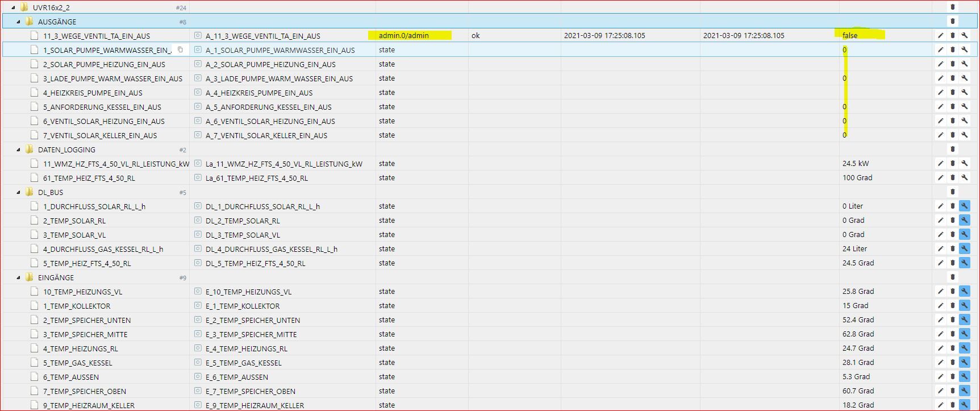Collapse the AUSGÄNGE folder
Viewport: 980px width, 411px height.
coord(18,22)
